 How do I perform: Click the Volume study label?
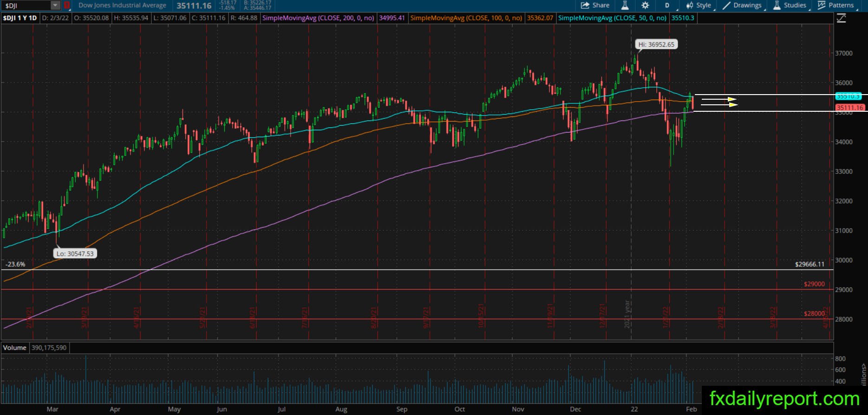[x=15, y=348]
